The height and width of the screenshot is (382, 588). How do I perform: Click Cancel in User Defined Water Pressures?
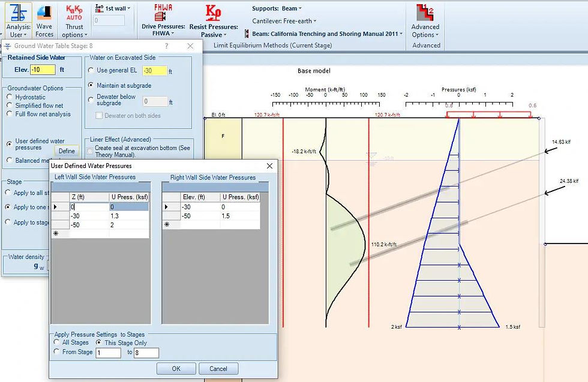(x=218, y=368)
